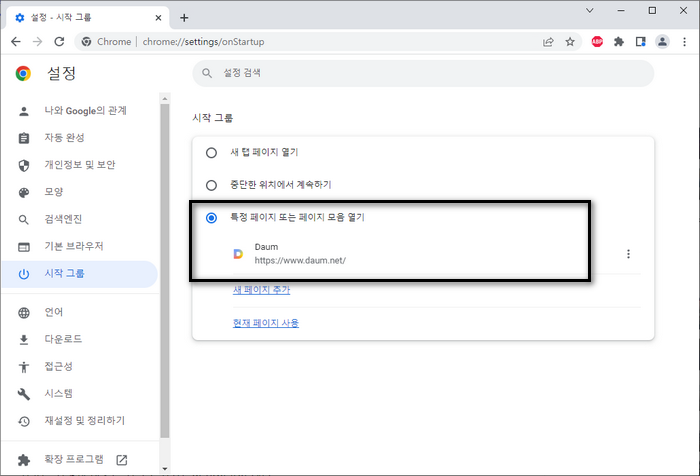
Task: Select 중단한 위치에서 계속하기 radio option
Action: pyautogui.click(x=211, y=185)
